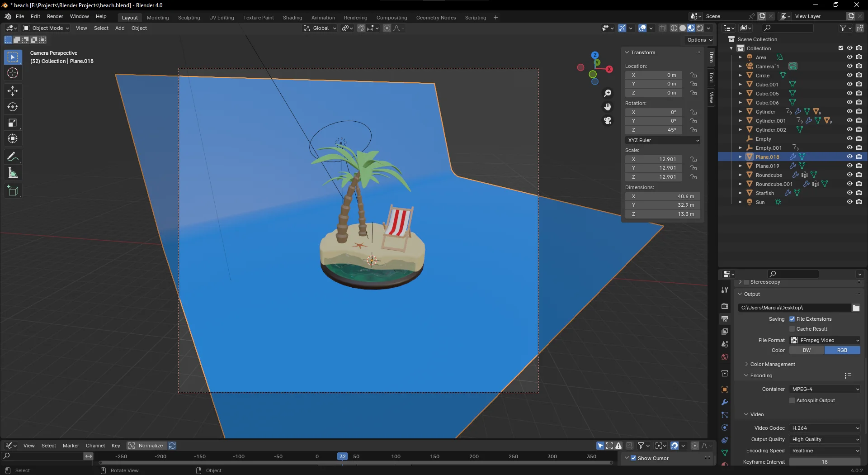Open the File Format FFmpeg Video dropdown
Image resolution: width=868 pixels, height=475 pixels.
click(x=825, y=340)
